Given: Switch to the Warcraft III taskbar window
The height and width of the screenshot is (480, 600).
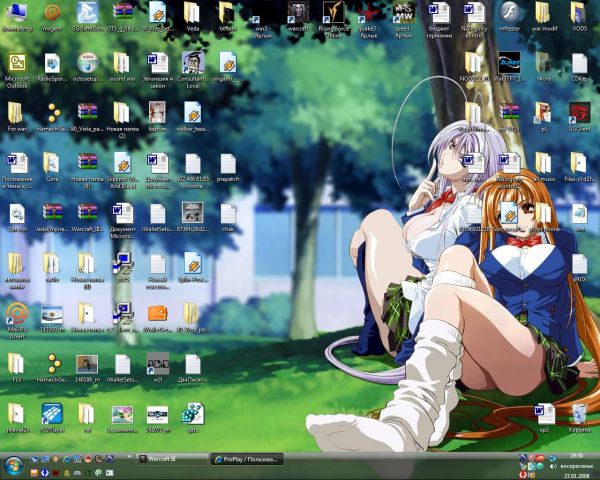Looking at the screenshot, I should point(171,459).
